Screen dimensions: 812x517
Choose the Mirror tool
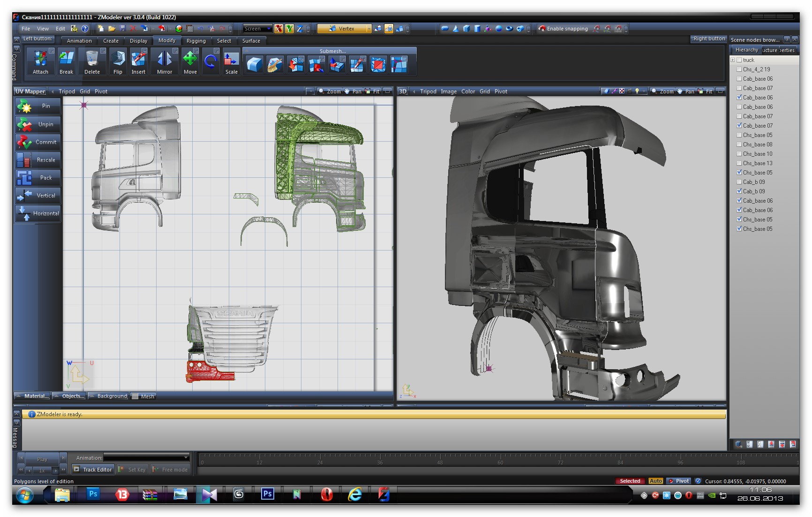pos(164,59)
